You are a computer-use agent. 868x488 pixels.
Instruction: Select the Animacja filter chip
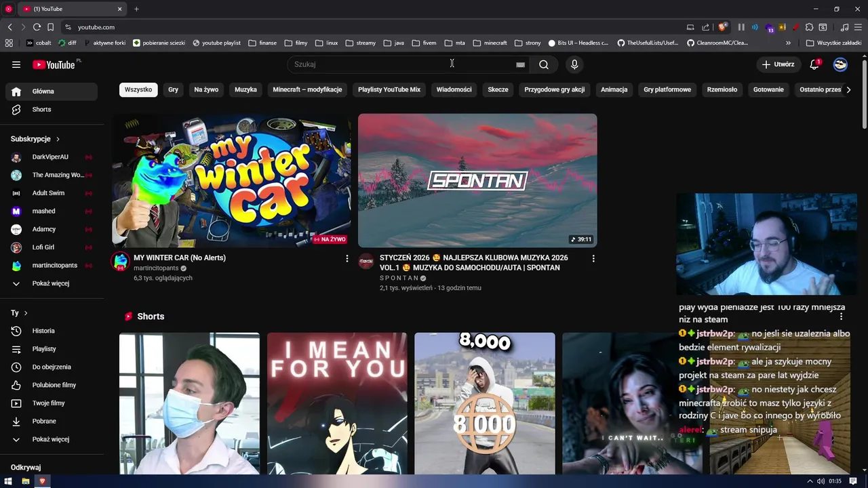tap(614, 89)
